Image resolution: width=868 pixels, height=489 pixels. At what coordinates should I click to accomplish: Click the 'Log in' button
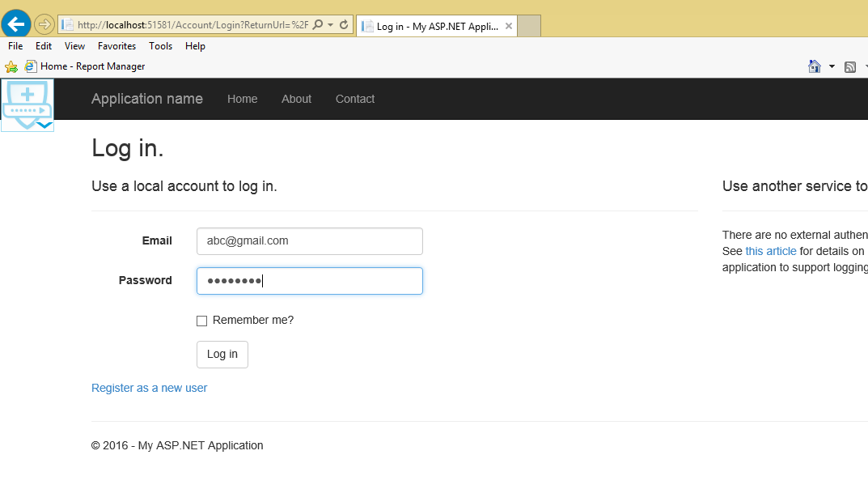tap(222, 355)
